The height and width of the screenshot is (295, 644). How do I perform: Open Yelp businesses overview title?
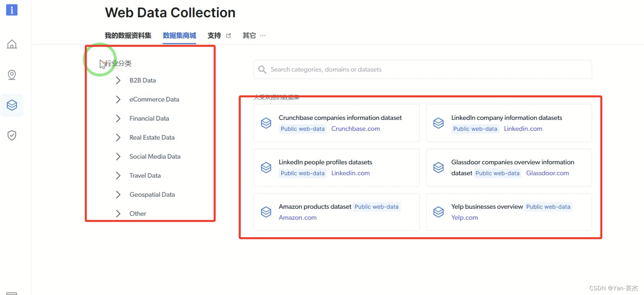coord(487,207)
